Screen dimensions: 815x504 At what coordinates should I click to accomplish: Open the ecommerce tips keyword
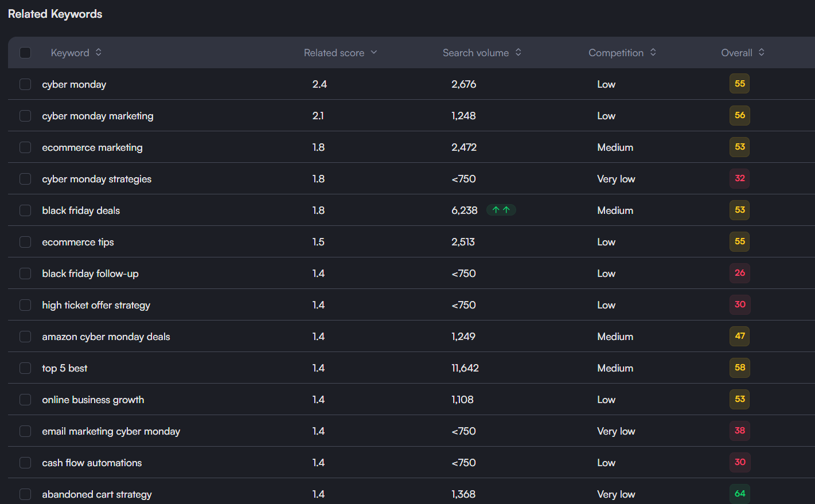click(x=77, y=241)
